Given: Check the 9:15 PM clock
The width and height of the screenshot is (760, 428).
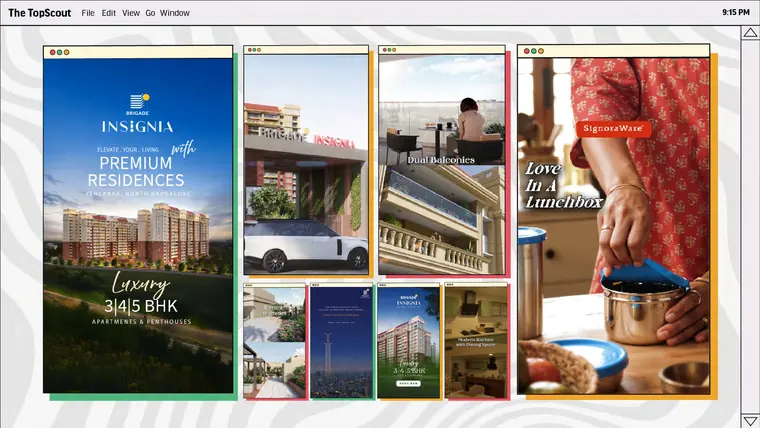Looking at the screenshot, I should pos(736,12).
